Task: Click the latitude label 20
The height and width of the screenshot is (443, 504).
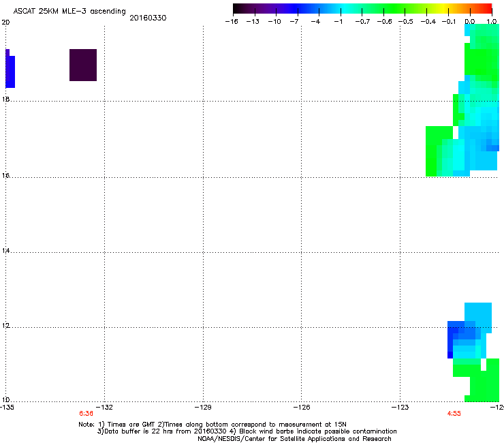Action: pyautogui.click(x=5, y=22)
